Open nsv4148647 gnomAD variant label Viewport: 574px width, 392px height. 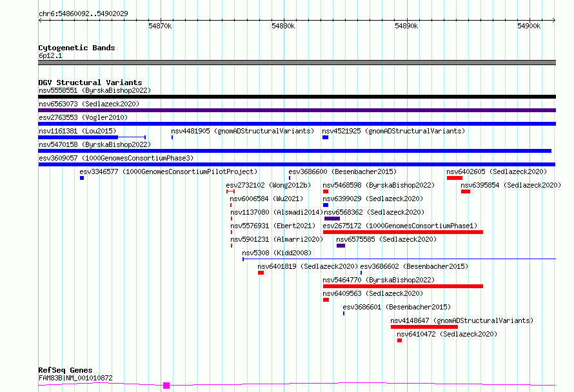(462, 320)
